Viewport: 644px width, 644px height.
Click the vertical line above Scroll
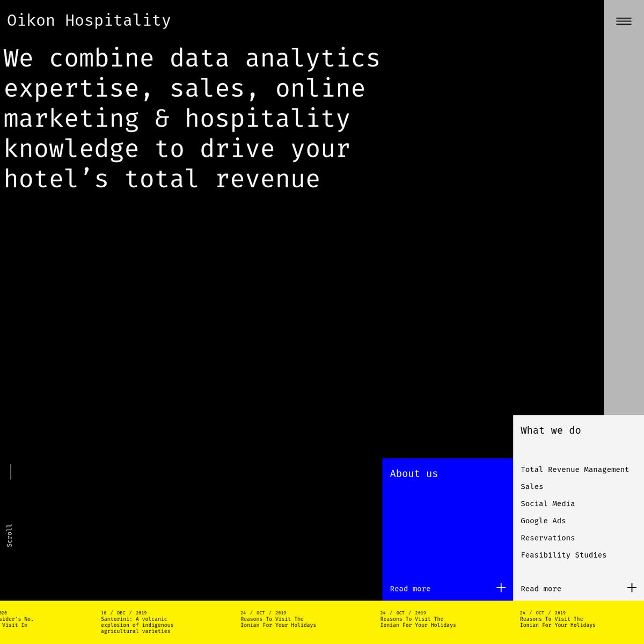[x=11, y=472]
